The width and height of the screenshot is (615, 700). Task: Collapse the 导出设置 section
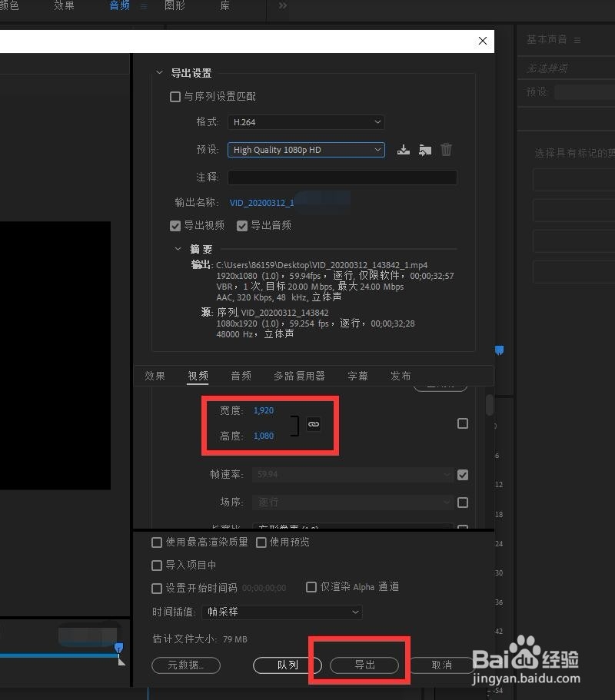click(159, 72)
